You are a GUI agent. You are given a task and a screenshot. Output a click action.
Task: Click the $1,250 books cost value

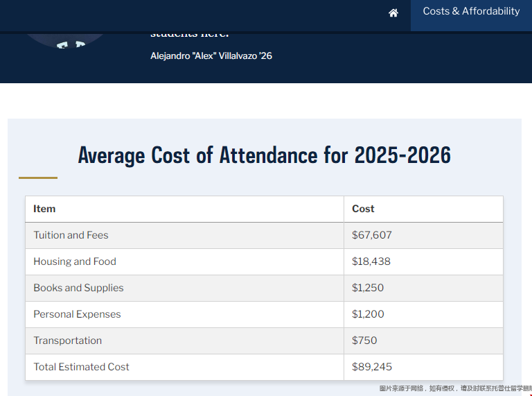pyautogui.click(x=368, y=288)
